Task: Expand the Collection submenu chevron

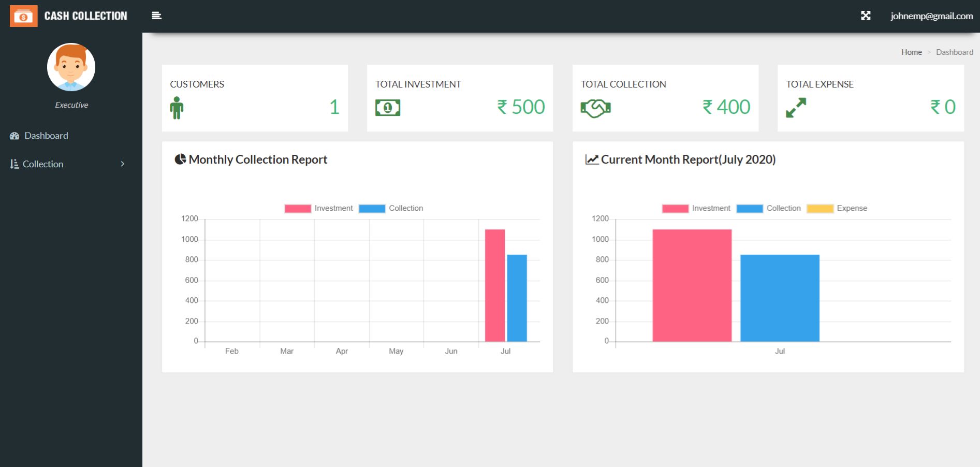Action: click(123, 164)
